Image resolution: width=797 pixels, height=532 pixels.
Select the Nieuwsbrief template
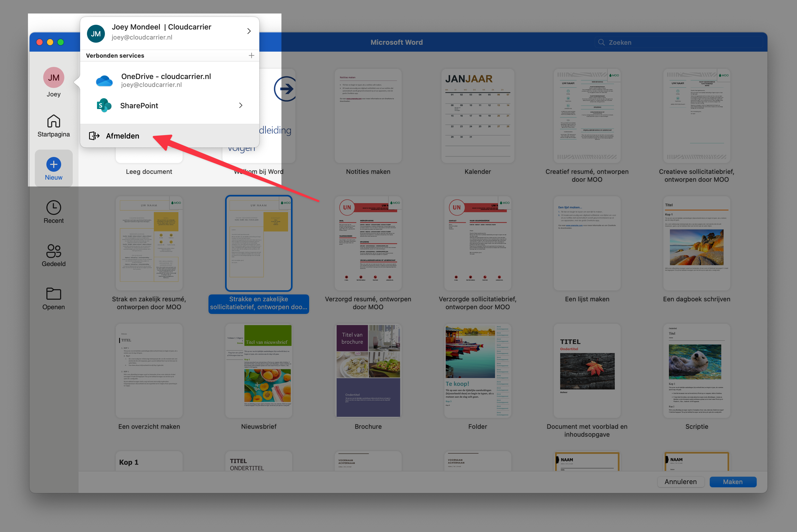tap(259, 371)
